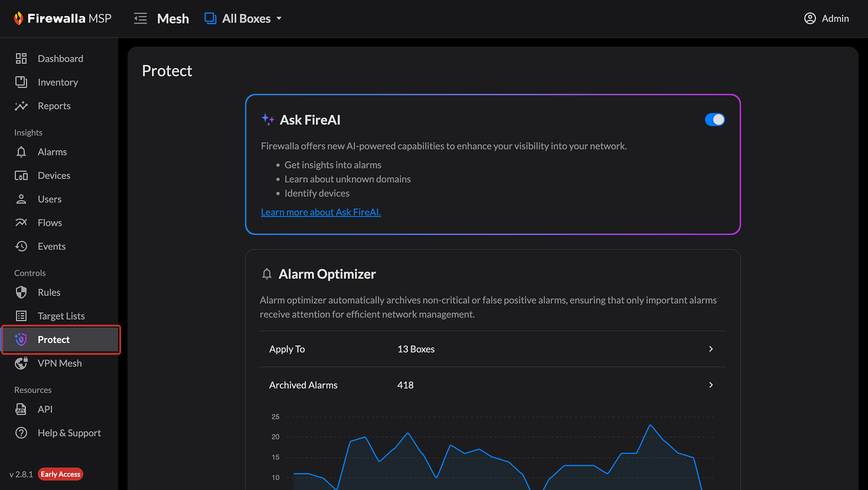Click the Dashboard grid icon
Image resolution: width=868 pixels, height=490 pixels.
click(x=21, y=58)
